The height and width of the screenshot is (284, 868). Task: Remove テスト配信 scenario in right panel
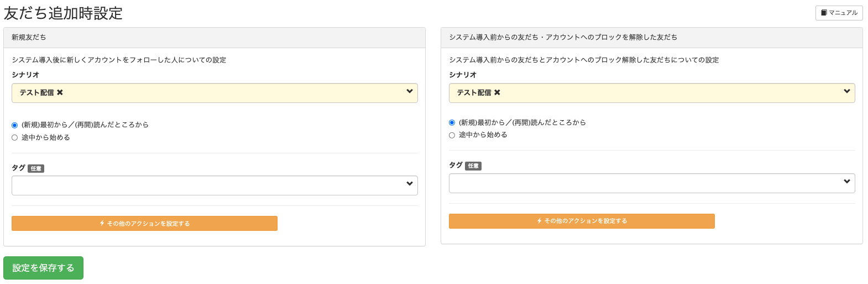pyautogui.click(x=497, y=92)
